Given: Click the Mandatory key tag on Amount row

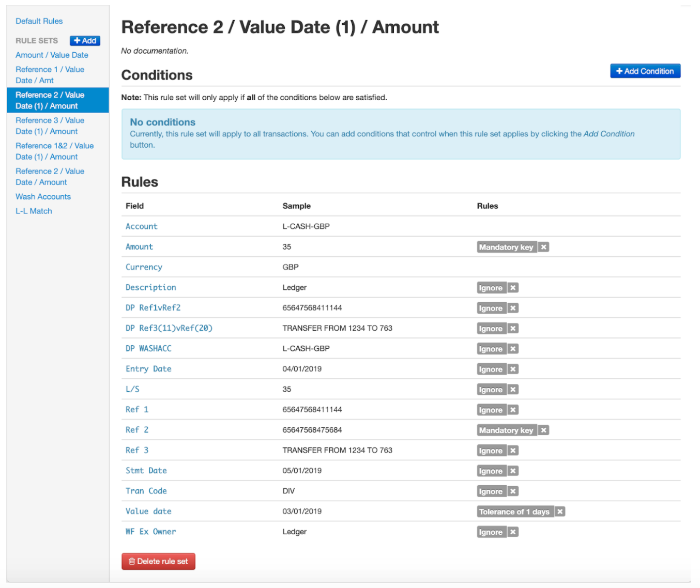Looking at the screenshot, I should pyautogui.click(x=507, y=247).
